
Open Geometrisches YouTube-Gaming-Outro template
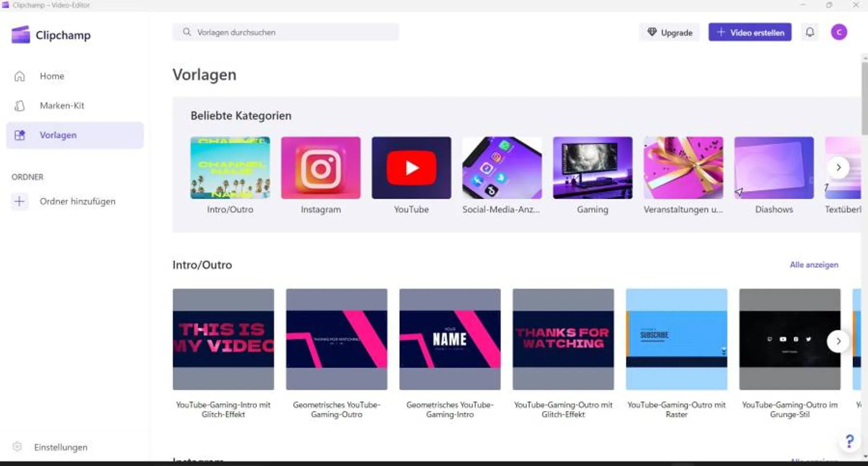coord(337,339)
